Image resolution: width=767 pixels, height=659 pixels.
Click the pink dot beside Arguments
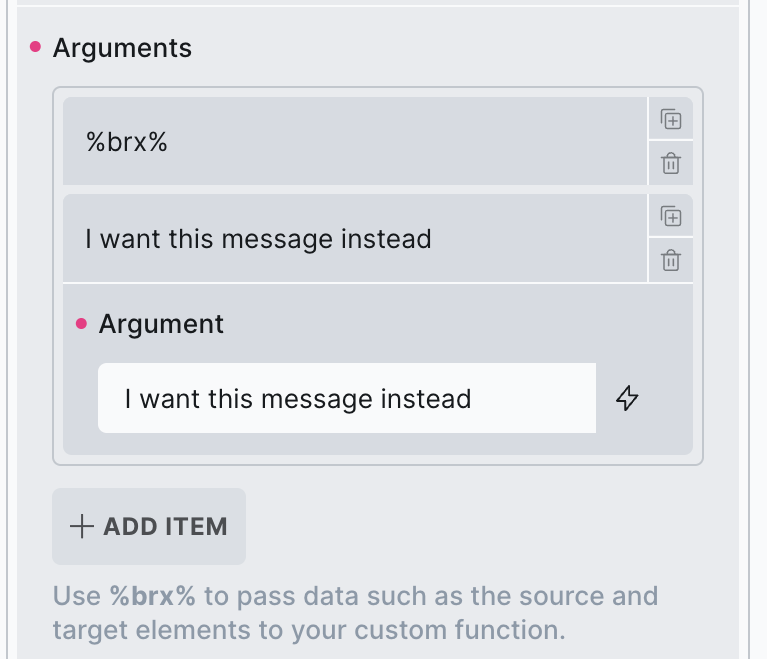pyautogui.click(x=37, y=47)
